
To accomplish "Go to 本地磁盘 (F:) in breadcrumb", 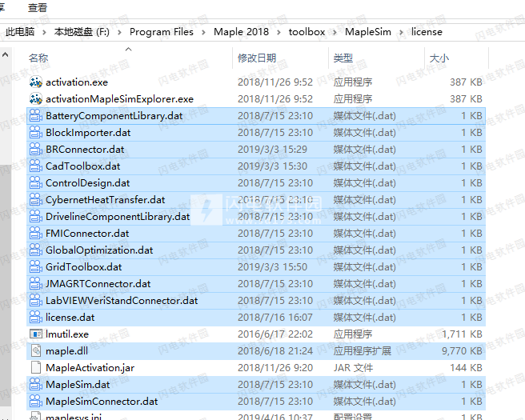I will tap(82, 32).
